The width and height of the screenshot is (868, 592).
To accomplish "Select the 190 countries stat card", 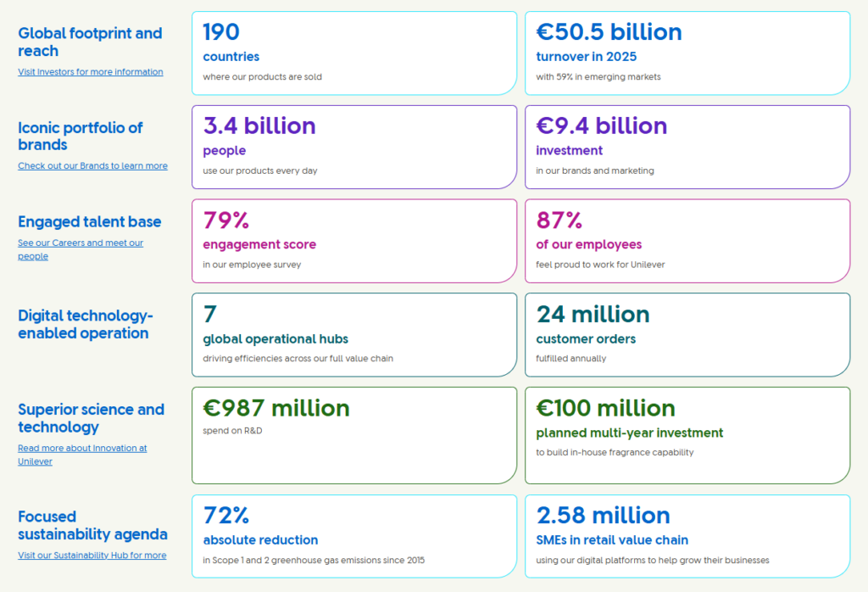I will pos(354,51).
